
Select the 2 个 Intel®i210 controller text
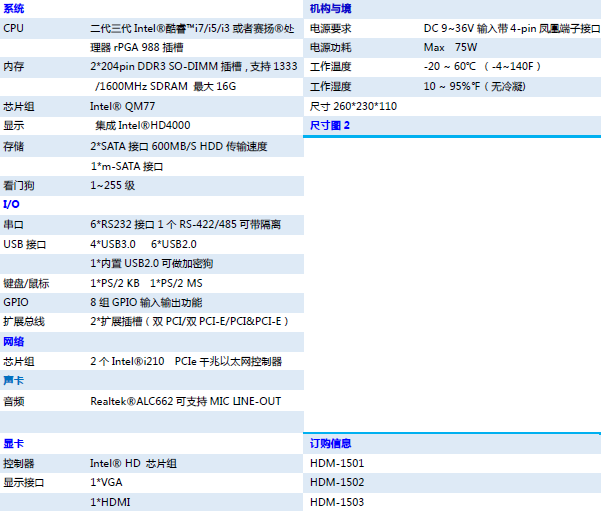186,361
